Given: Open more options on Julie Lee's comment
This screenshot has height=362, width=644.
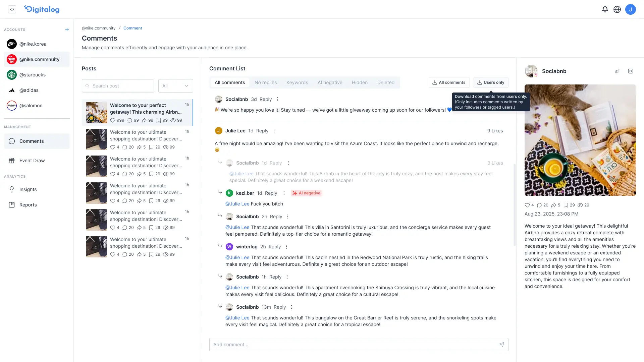Looking at the screenshot, I should (x=274, y=131).
